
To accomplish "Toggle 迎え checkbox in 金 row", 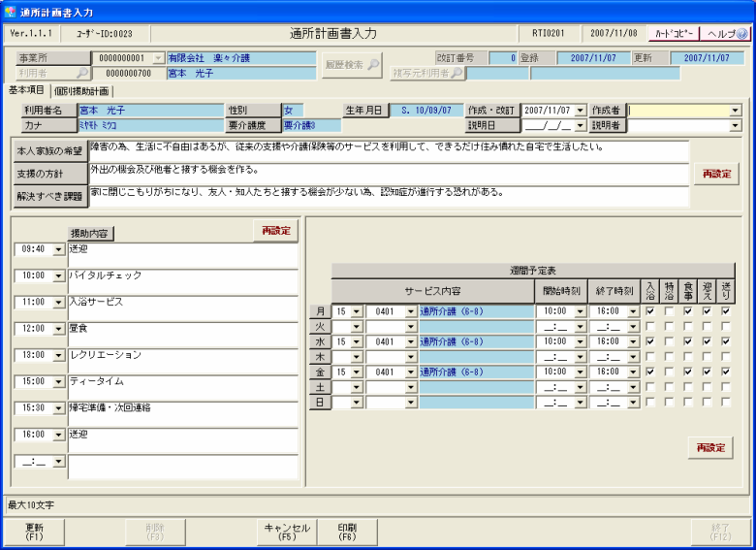I will [x=707, y=372].
